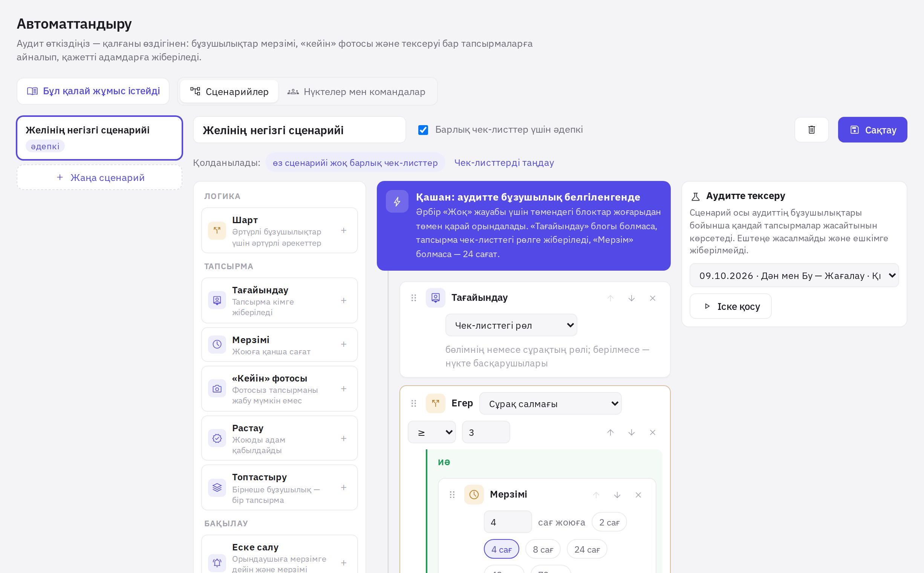Screen dimensions: 924x573
Task: Select the 4 сағ deadline chip
Action: [x=501, y=549]
